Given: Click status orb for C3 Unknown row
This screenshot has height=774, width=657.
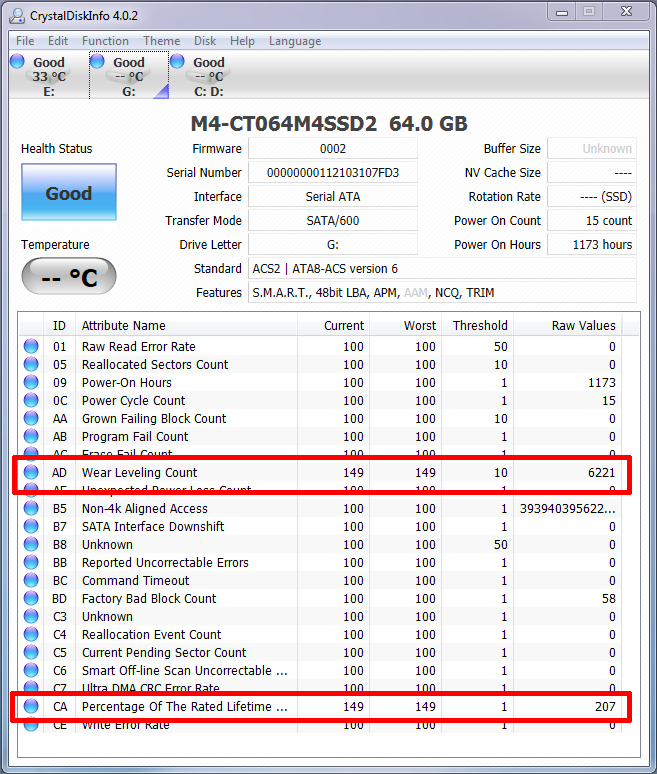Looking at the screenshot, I should (31, 617).
